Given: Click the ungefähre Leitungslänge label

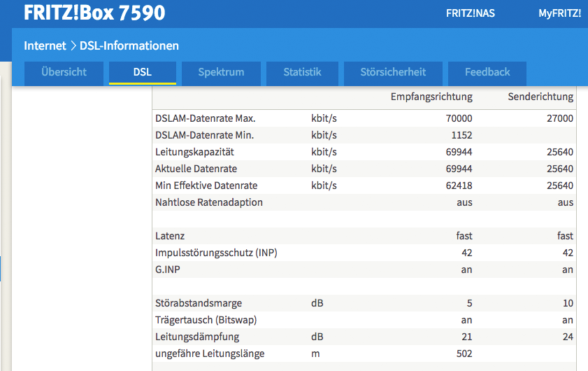Looking at the screenshot, I should (210, 353).
